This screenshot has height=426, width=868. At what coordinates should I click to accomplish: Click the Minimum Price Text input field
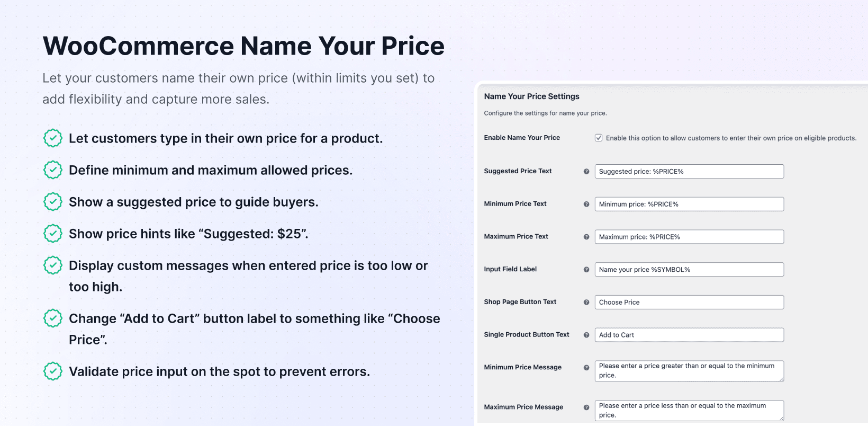[x=689, y=204]
